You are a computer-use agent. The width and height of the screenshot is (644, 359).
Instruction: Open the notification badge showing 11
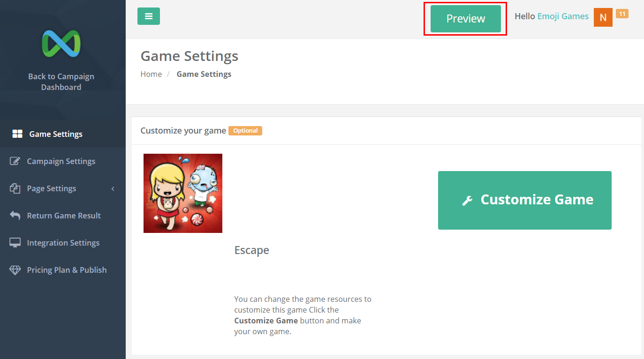click(622, 14)
